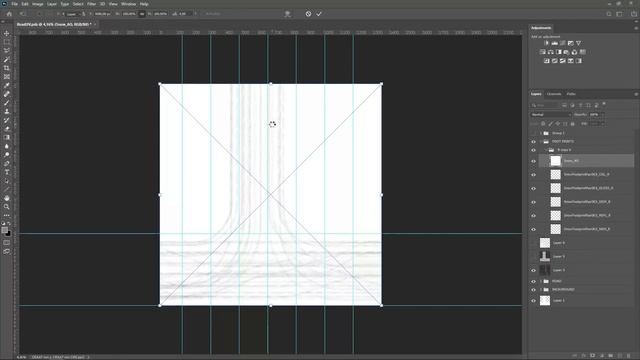Hide the selected snow AO layer
640x360 pixels.
click(x=533, y=161)
